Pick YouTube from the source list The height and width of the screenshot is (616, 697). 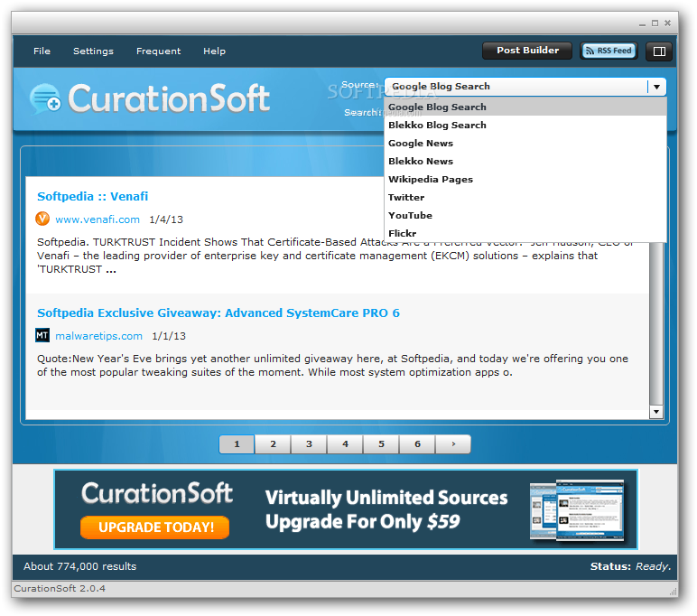[525, 215]
